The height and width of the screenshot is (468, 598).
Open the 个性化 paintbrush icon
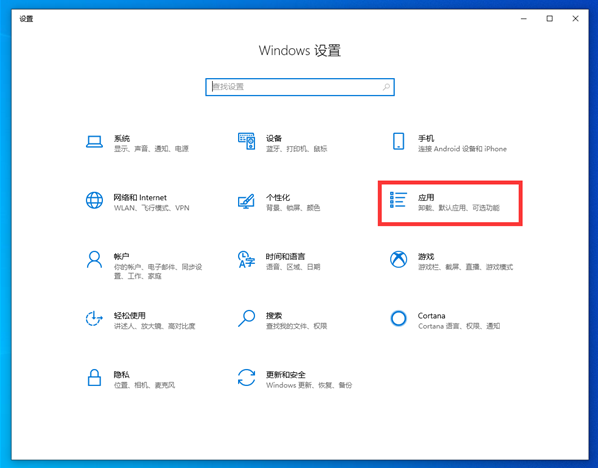pyautogui.click(x=246, y=201)
